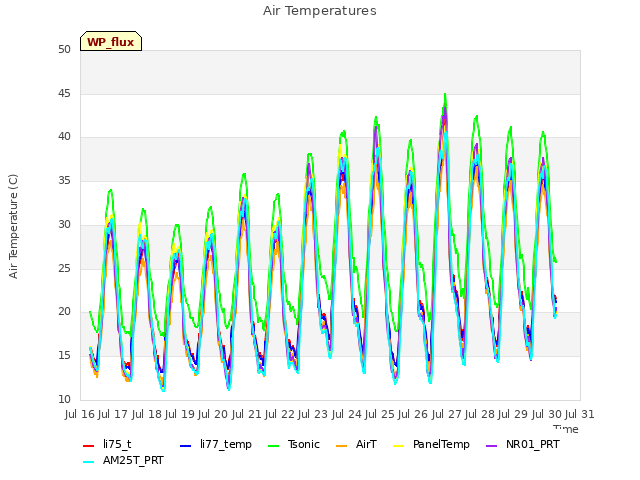This screenshot has height=480, width=640.
Task: Click the green Tsonic legend swatch
Action: point(274,446)
